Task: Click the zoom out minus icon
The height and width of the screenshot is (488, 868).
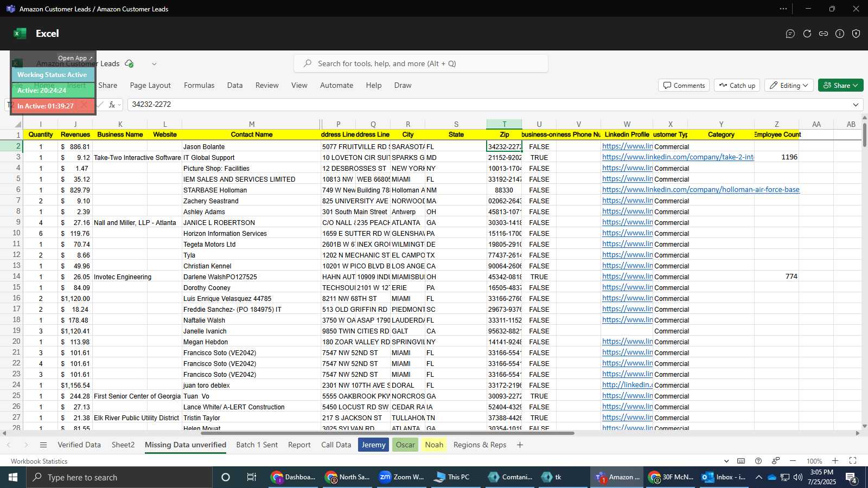Action: coord(793,461)
